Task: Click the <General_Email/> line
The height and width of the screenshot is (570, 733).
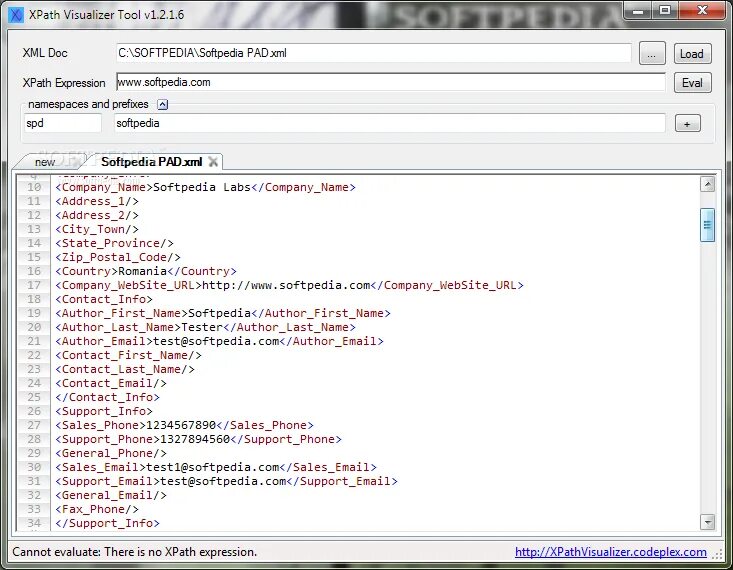Action: (111, 496)
